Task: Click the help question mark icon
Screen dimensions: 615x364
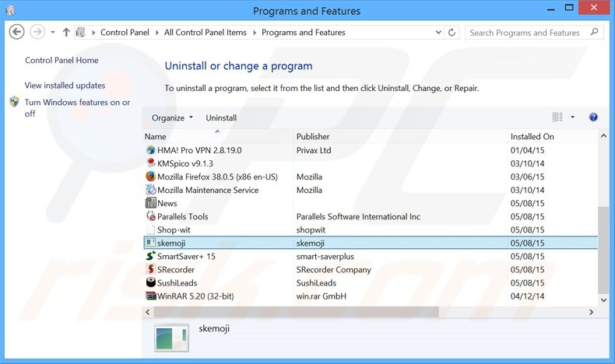Action: click(593, 117)
